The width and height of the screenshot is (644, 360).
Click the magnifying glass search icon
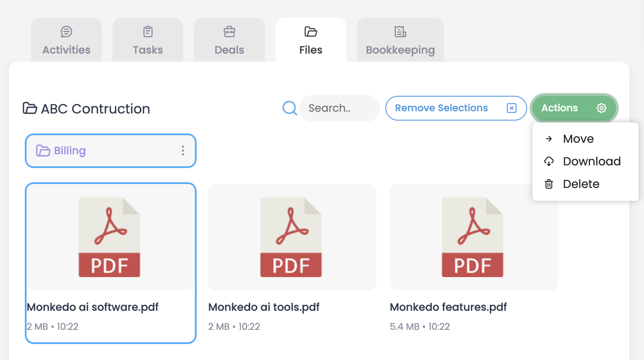290,108
